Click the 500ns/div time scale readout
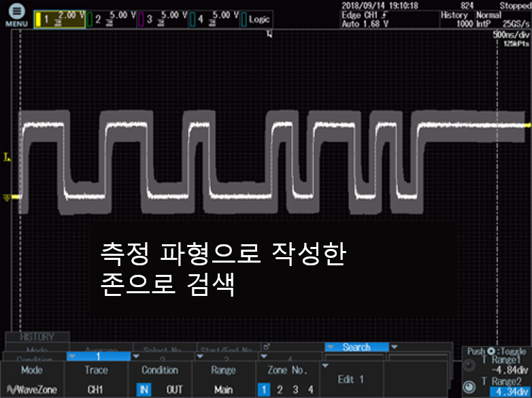The width and height of the screenshot is (532, 398). click(x=512, y=35)
